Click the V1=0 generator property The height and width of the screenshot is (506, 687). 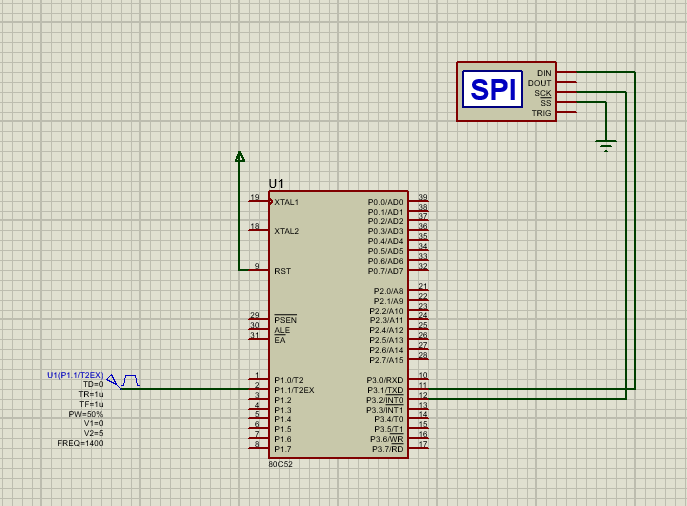93,423
